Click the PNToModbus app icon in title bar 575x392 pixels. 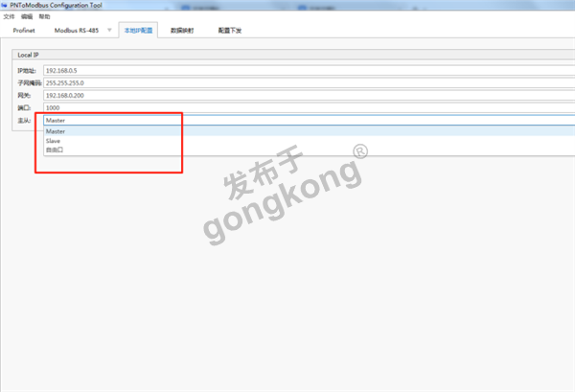coord(4,5)
